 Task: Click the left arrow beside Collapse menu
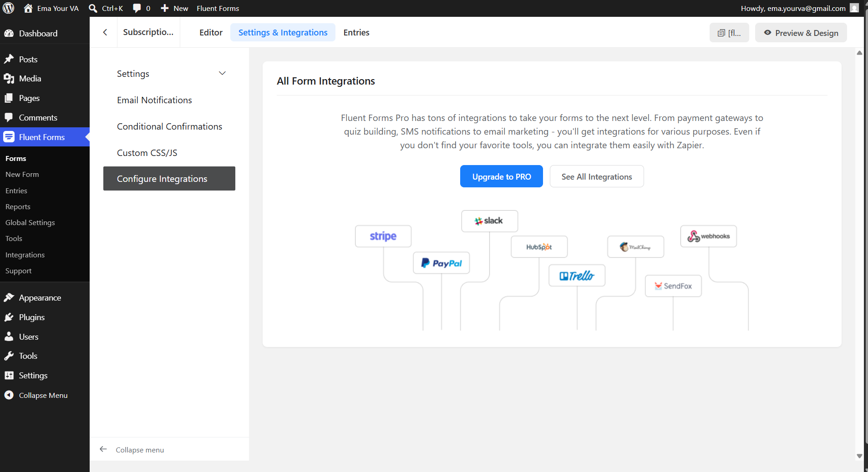point(103,449)
